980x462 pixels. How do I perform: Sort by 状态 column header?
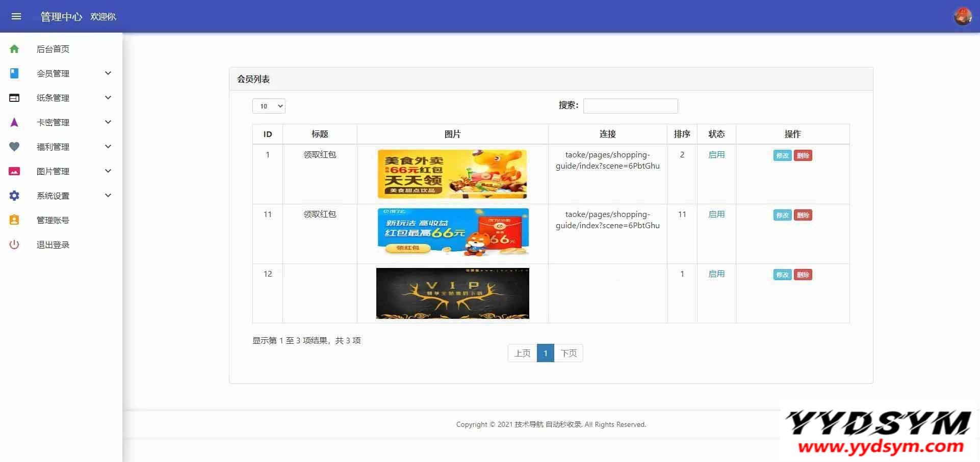716,134
